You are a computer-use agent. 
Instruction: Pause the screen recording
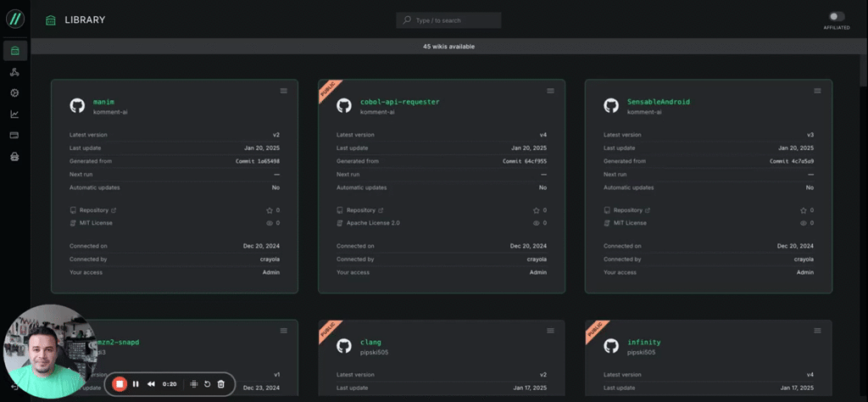pyautogui.click(x=136, y=383)
